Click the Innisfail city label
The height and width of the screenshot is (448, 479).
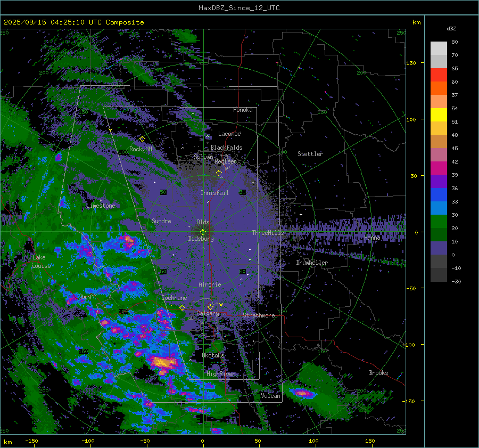click(x=214, y=193)
